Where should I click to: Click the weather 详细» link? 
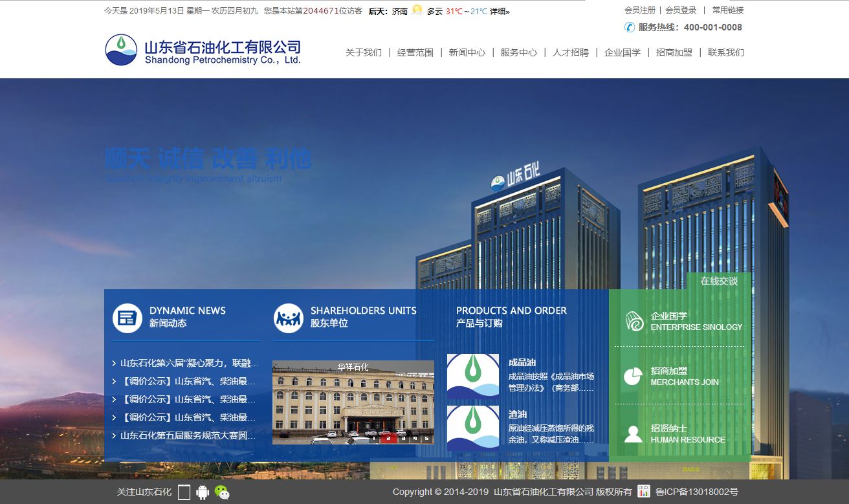click(500, 11)
